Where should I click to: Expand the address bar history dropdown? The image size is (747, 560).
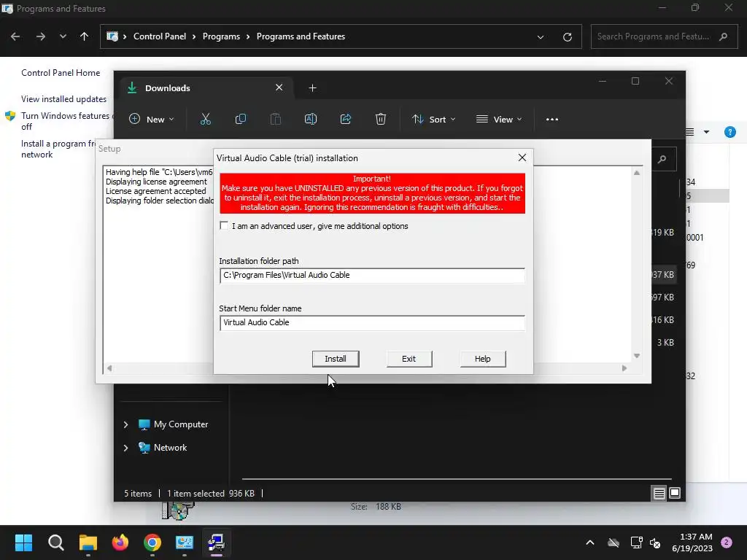[x=541, y=36]
